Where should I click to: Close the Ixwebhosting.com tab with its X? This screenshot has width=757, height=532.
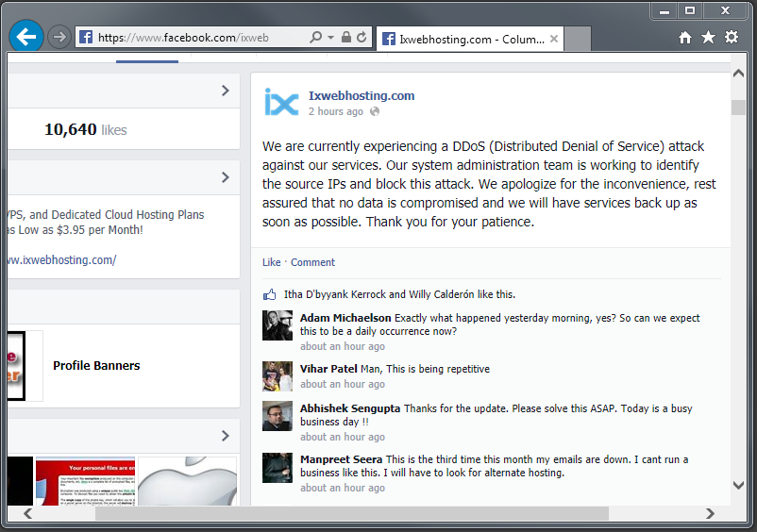tap(554, 39)
